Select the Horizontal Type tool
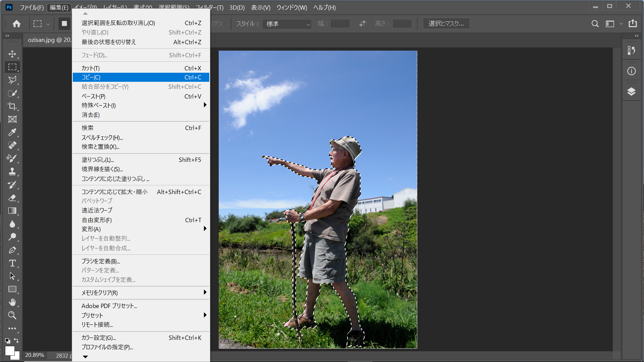Viewport: 644px width, 362px height. click(x=12, y=263)
